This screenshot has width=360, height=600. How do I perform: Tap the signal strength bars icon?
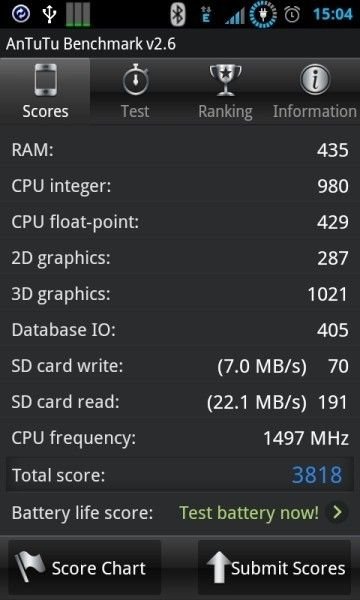234,16
